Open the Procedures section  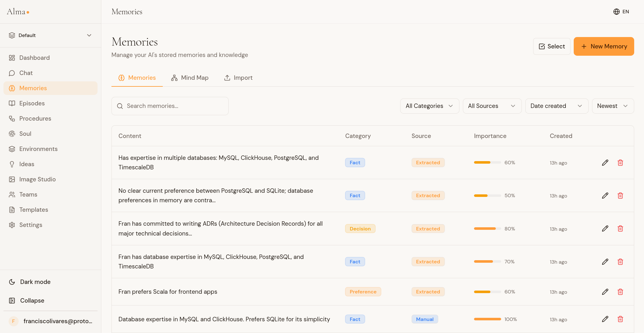coord(50,118)
